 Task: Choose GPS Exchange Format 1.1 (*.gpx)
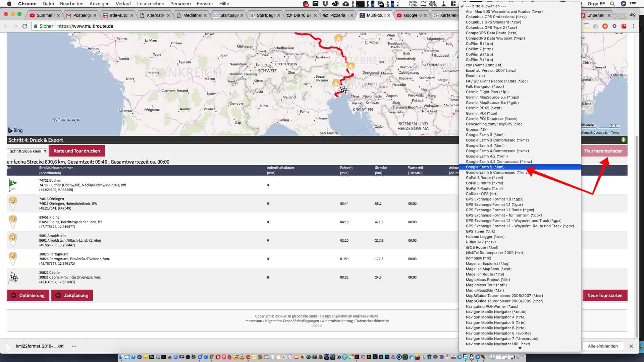[x=494, y=204]
